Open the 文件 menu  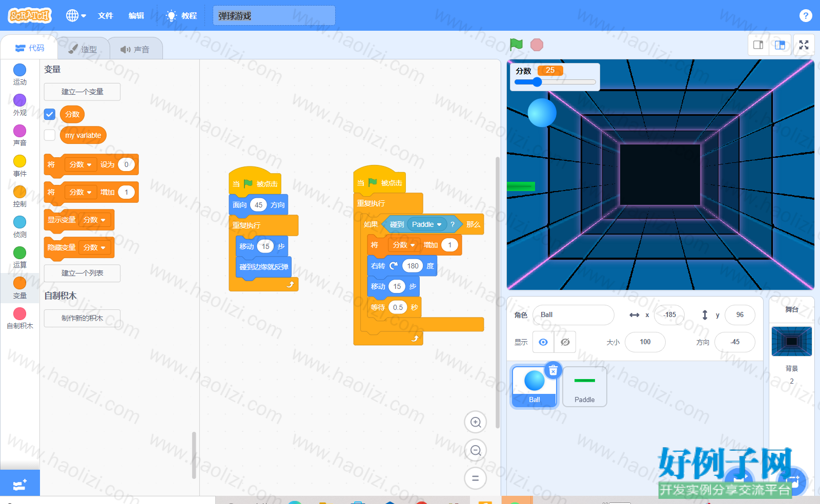[106, 16]
